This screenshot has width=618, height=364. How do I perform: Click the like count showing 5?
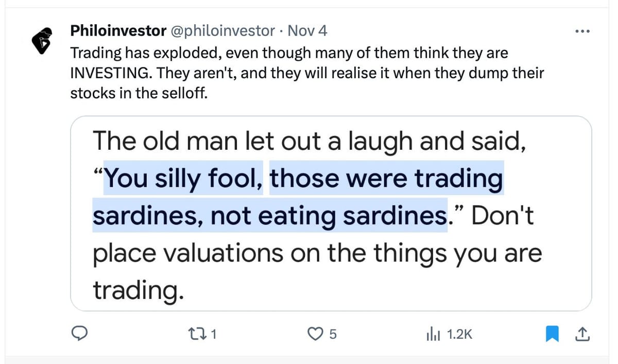[333, 335]
